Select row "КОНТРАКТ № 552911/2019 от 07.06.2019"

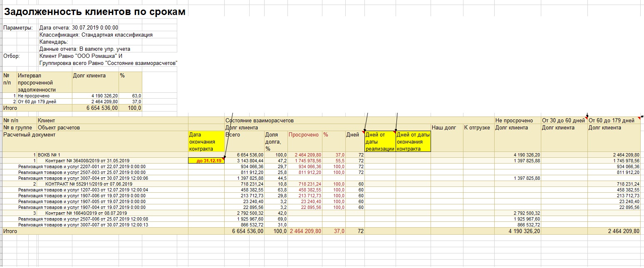[89, 184]
